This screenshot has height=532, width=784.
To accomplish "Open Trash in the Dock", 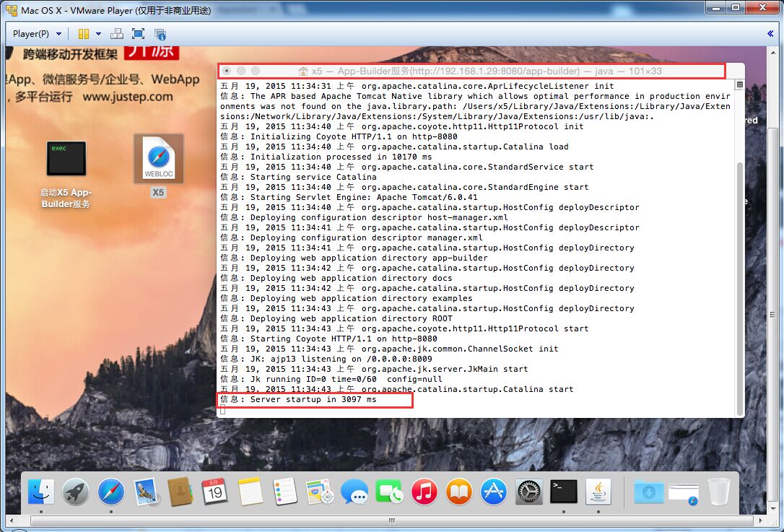I will [718, 492].
